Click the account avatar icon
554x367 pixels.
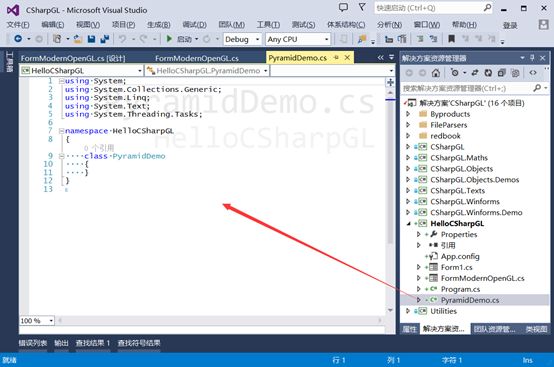pyautogui.click(x=543, y=24)
